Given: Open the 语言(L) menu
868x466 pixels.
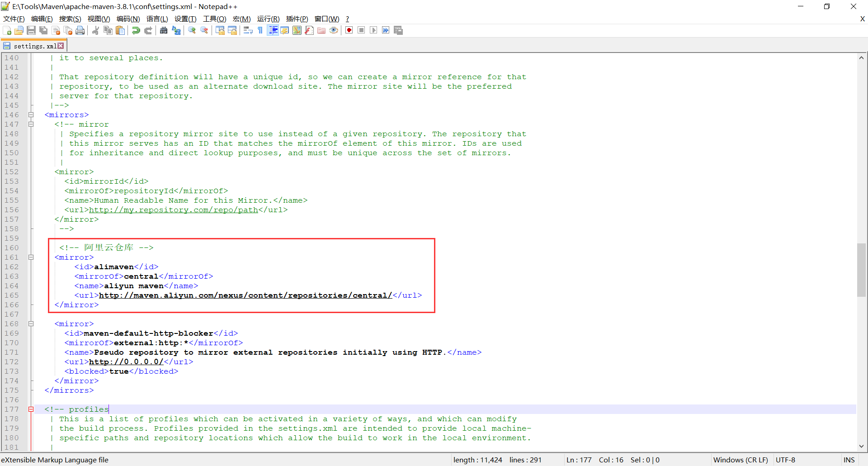Looking at the screenshot, I should [x=157, y=19].
